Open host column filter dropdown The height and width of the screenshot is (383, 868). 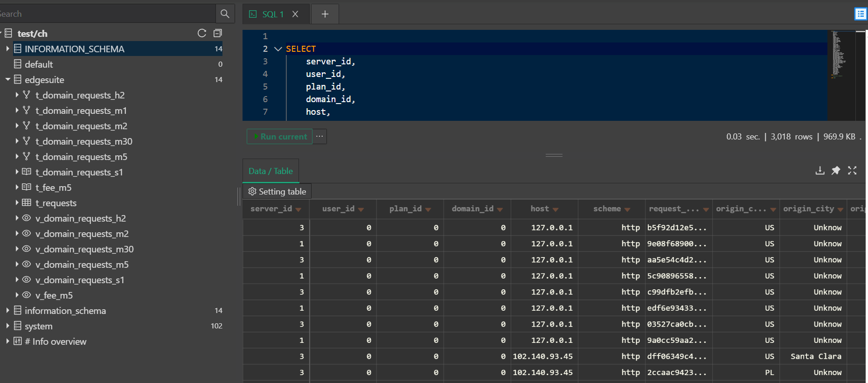point(556,209)
